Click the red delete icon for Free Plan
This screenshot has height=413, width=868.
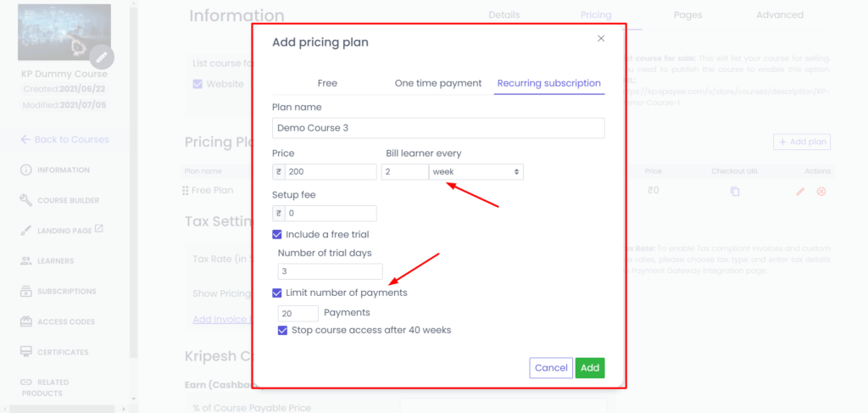click(821, 192)
